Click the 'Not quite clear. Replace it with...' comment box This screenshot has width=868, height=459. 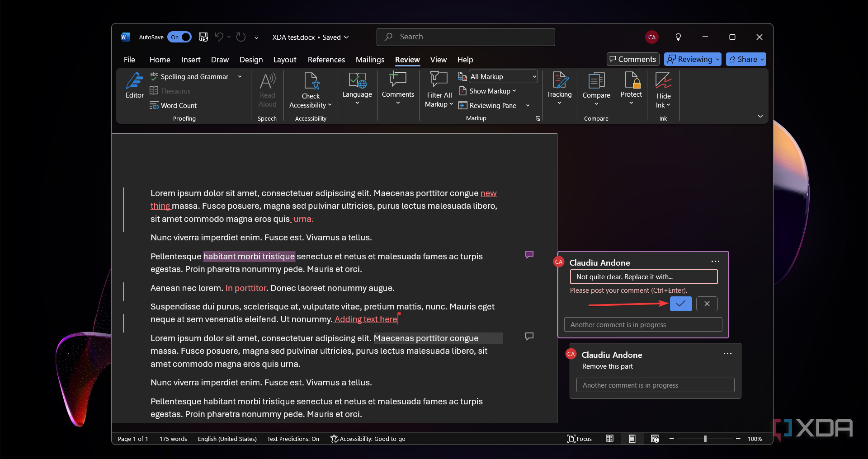[644, 277]
